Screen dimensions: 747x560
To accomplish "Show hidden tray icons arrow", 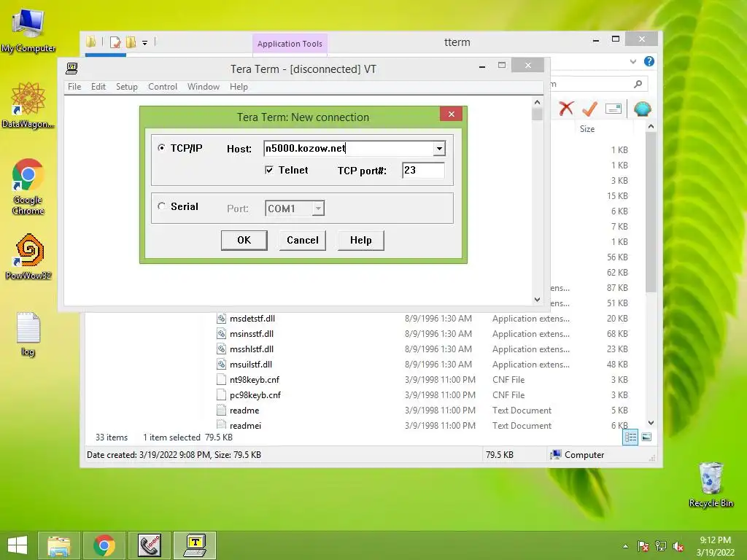I will (625, 546).
